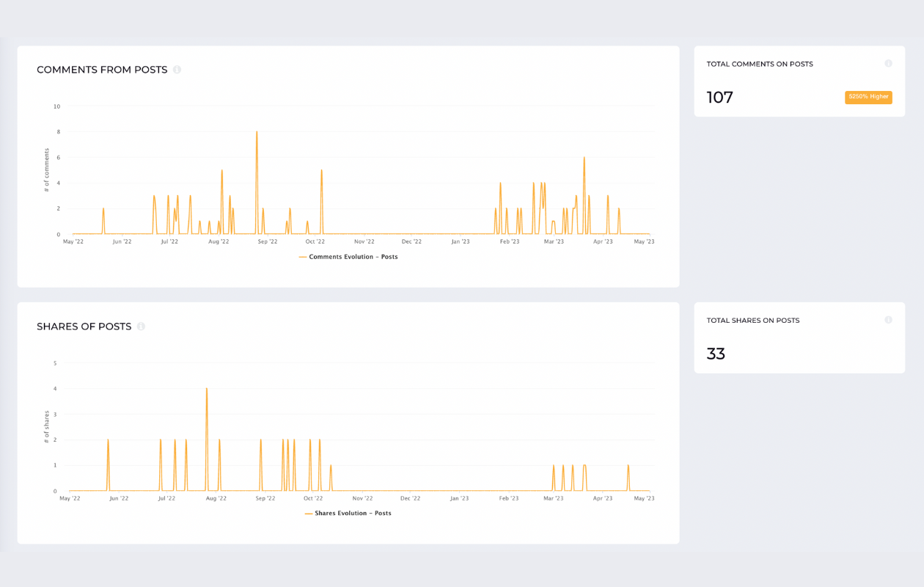Image resolution: width=924 pixels, height=587 pixels.
Task: Toggle Comments Evolution - Posts legend series
Action: [348, 257]
